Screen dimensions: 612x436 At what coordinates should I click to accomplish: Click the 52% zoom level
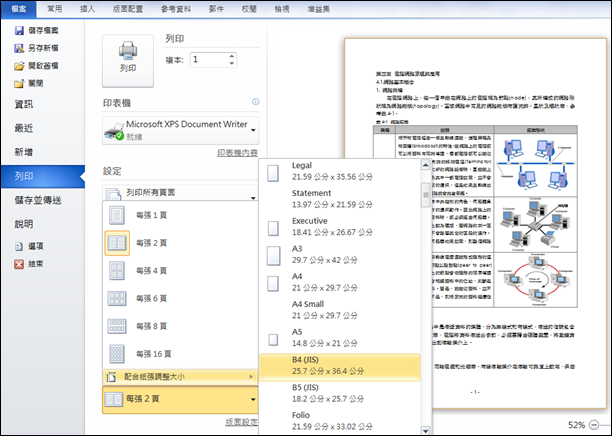pyautogui.click(x=576, y=425)
